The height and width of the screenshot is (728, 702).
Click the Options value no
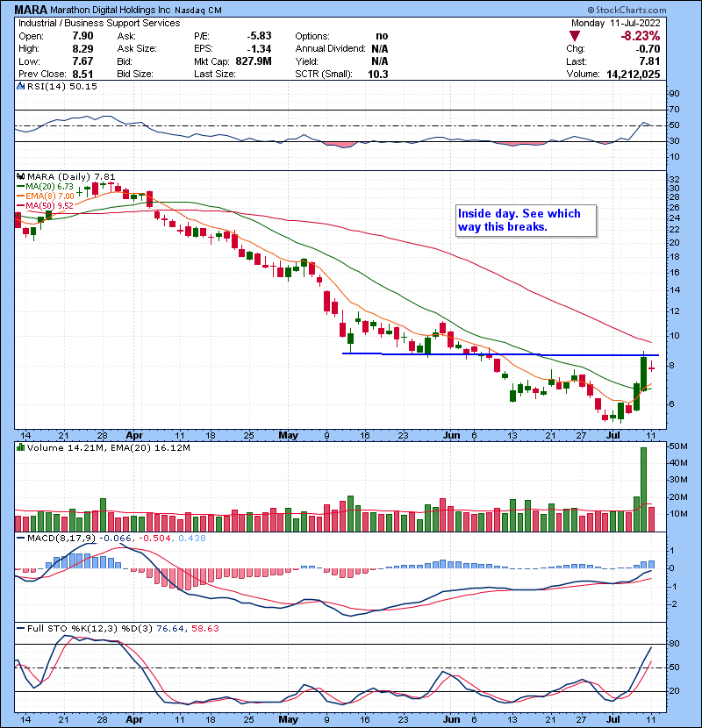pos(382,36)
